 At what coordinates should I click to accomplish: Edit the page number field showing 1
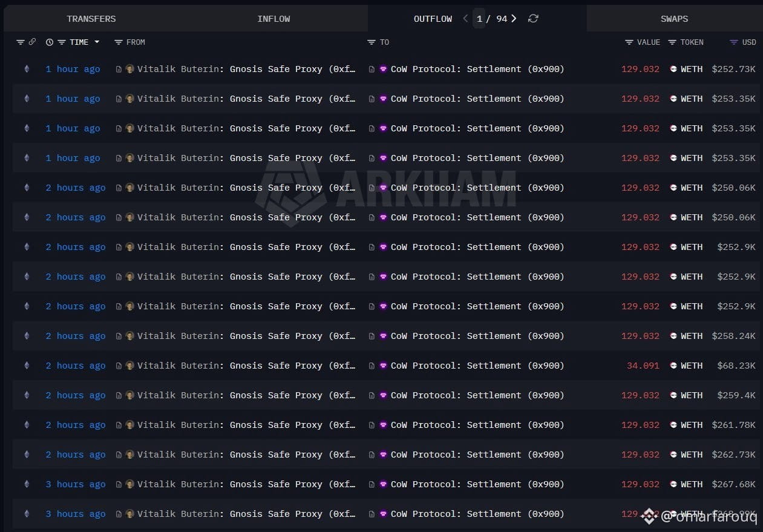[479, 19]
